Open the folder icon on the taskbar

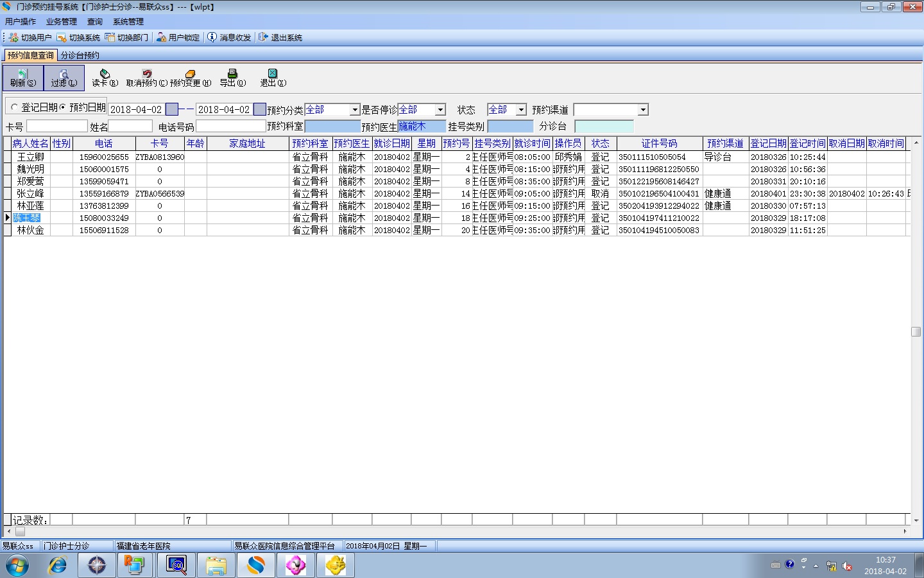[x=216, y=565]
